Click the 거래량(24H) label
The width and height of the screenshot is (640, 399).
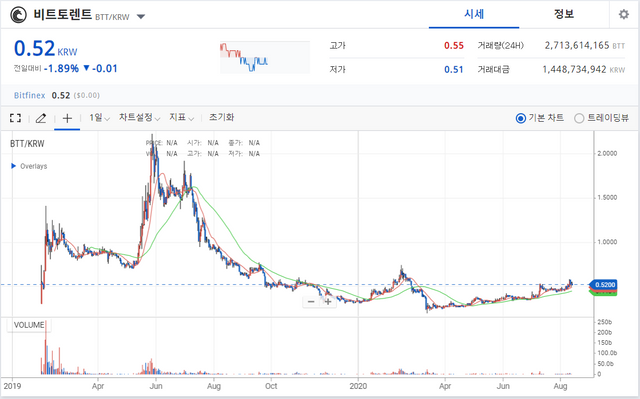tap(500, 46)
